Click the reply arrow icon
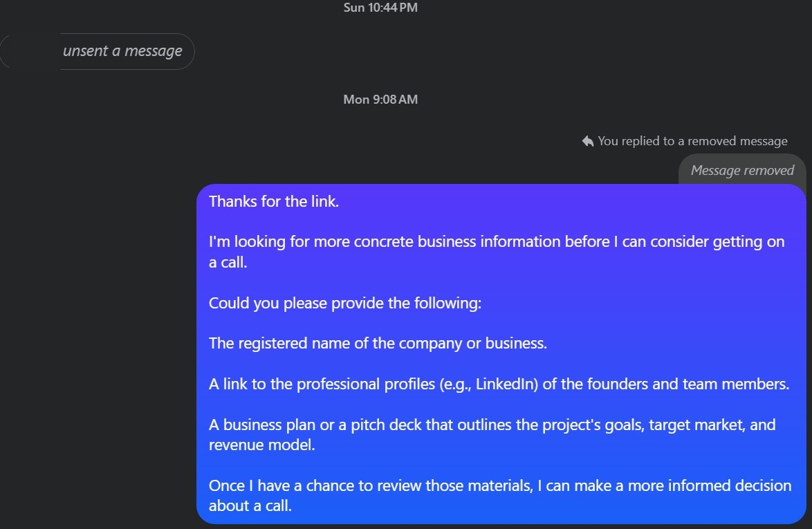 pyautogui.click(x=588, y=141)
